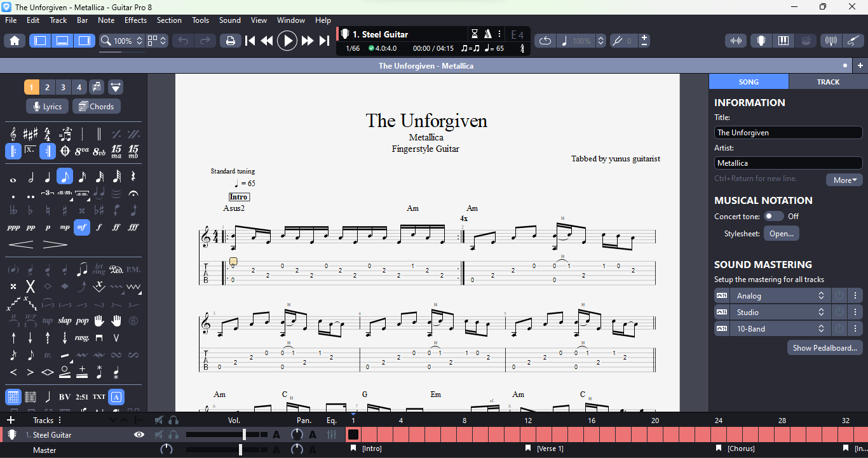Open the Analog effect options menu
The height and width of the screenshot is (458, 868).
point(855,296)
